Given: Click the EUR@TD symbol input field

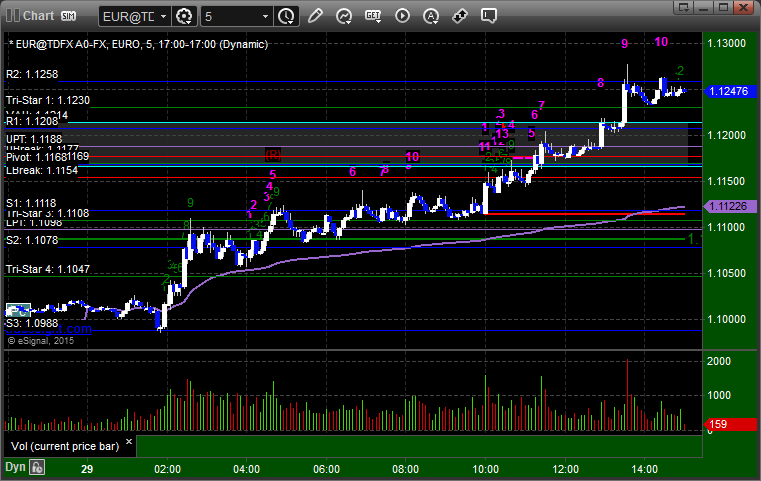Looking at the screenshot, I should pyautogui.click(x=129, y=17).
